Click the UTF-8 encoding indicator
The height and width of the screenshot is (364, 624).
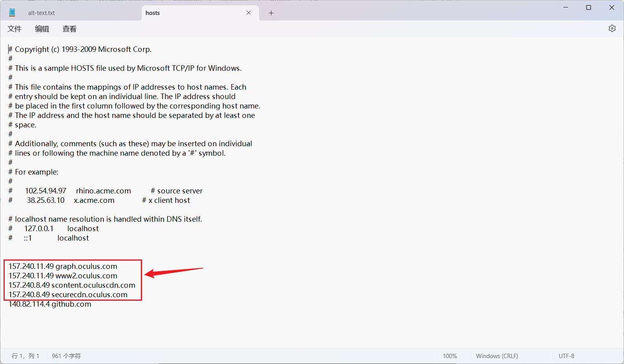[567, 356]
